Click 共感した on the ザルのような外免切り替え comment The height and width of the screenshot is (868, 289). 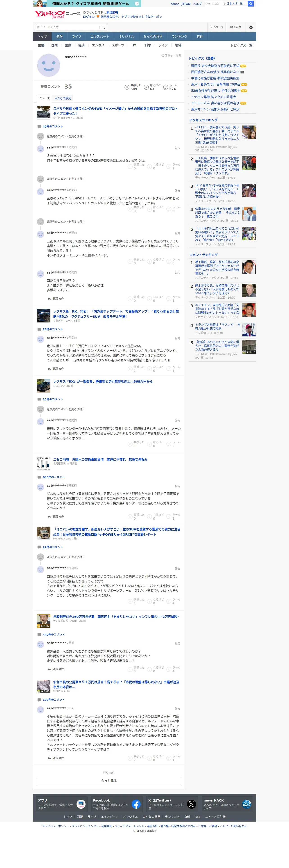tap(136, 516)
